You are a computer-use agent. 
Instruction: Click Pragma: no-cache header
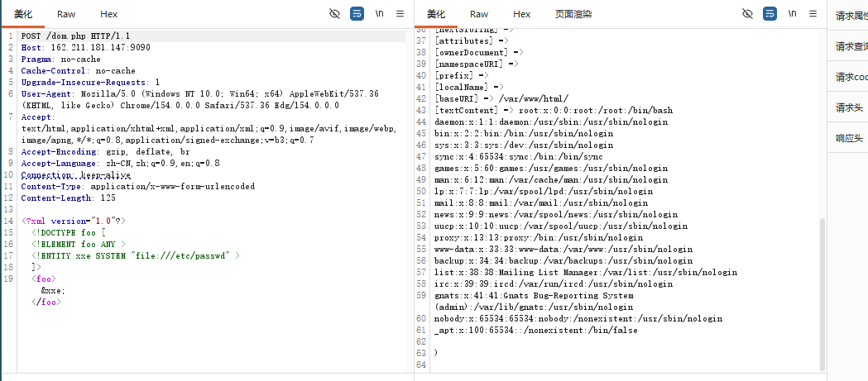tap(61, 60)
